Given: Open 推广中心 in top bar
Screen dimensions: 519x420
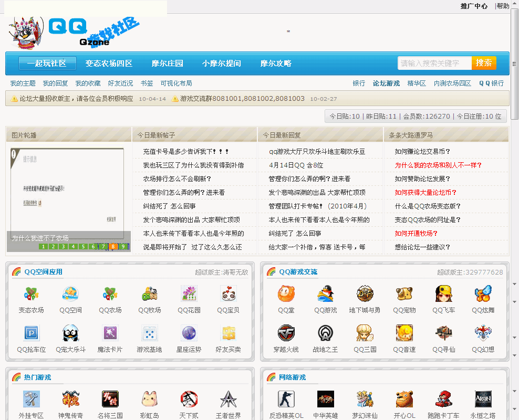Looking at the screenshot, I should pos(474,6).
